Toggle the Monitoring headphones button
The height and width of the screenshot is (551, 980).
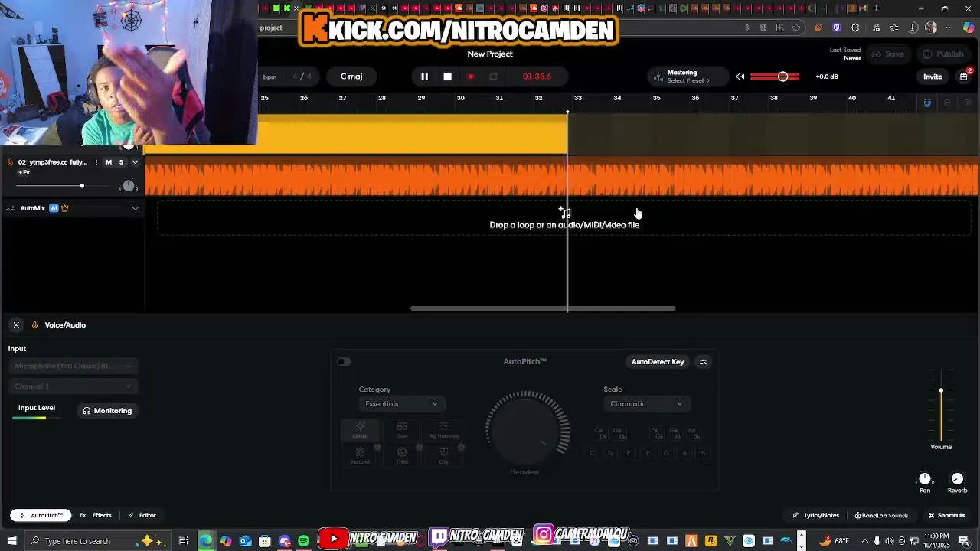[x=107, y=411]
